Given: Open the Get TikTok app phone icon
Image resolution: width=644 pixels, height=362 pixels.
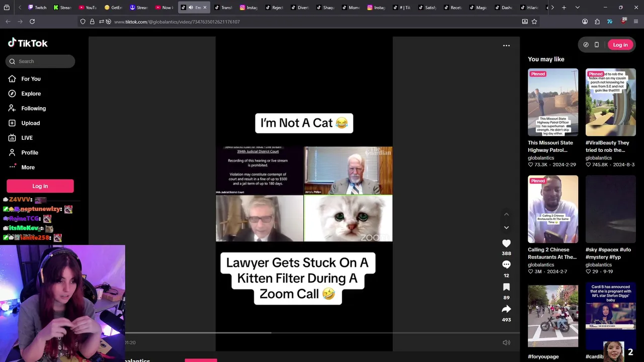Looking at the screenshot, I should [x=597, y=45].
